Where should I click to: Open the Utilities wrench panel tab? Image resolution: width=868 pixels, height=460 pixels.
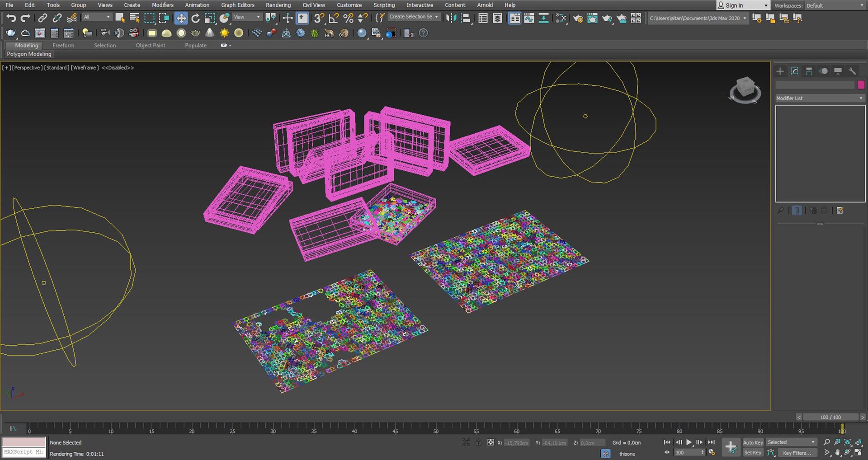[x=852, y=71]
